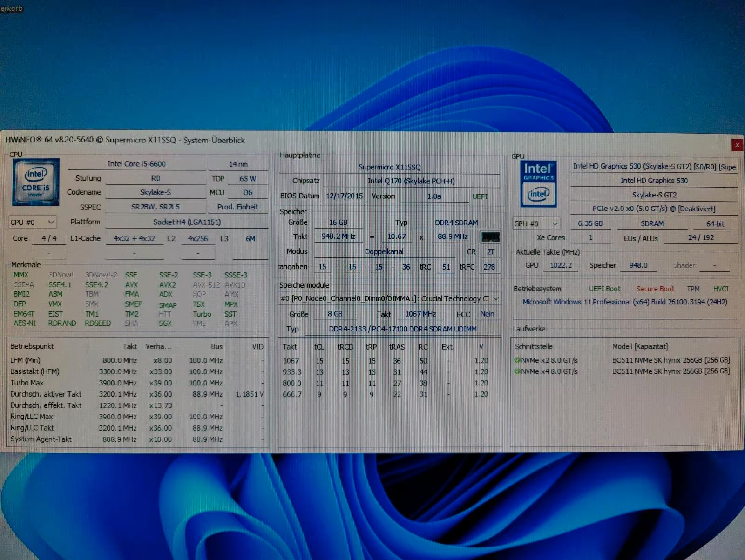Screen dimensions: 745x560
Task: Click the DDR4 SDRAM type field
Action: coord(456,223)
